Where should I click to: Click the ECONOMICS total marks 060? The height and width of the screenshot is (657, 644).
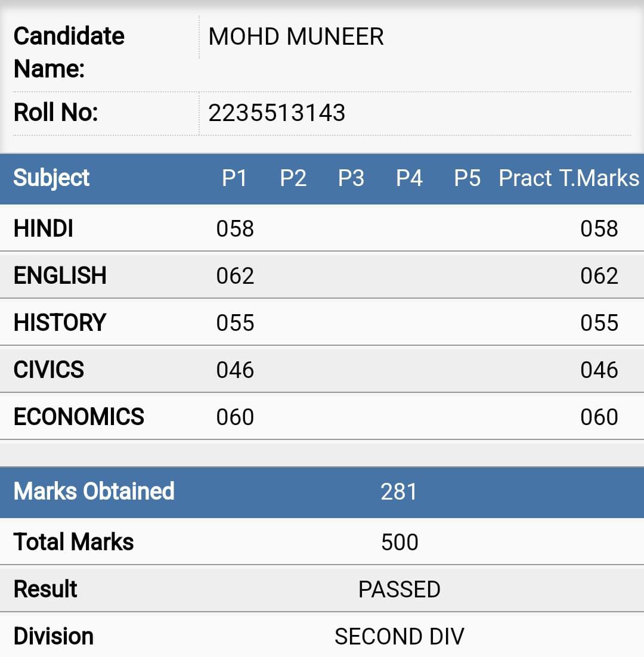coord(599,417)
